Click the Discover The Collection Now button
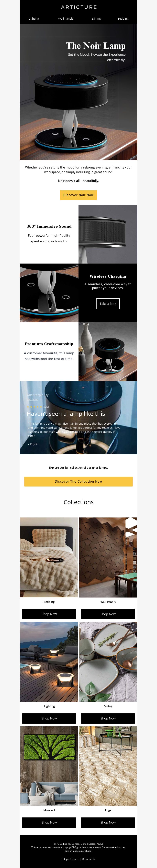Screen dimensions: 157x868 pyautogui.click(x=78, y=481)
